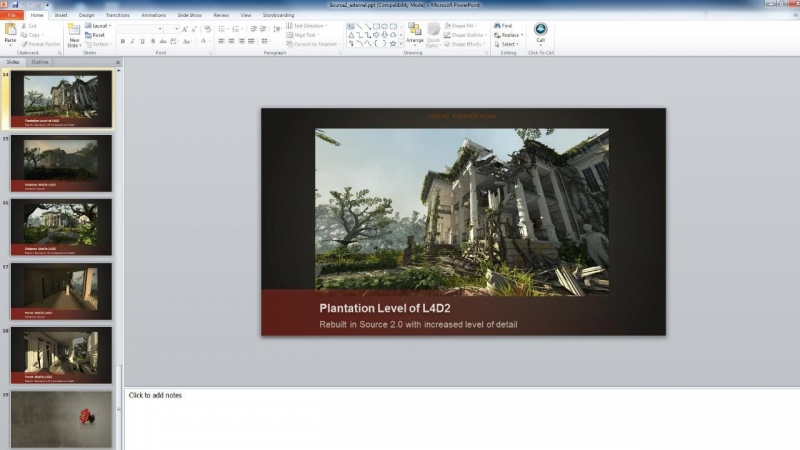Open the font name dropdown
The width and height of the screenshot is (800, 450).
pyautogui.click(x=160, y=29)
